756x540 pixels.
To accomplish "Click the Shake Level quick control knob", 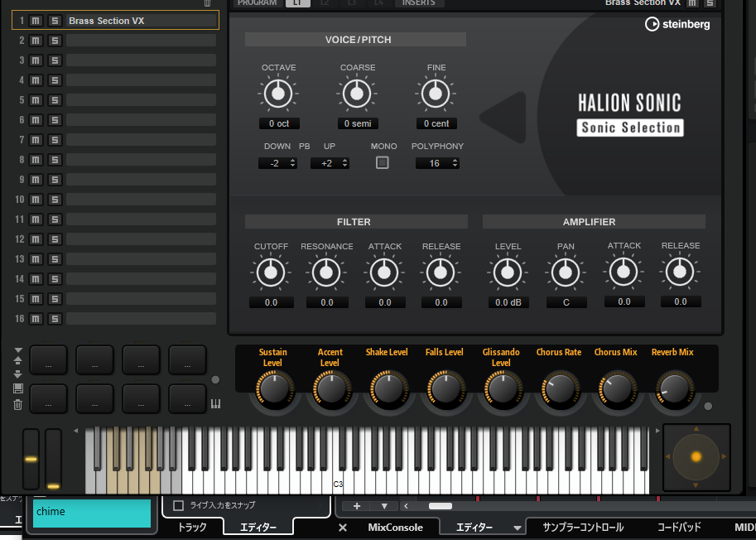I will [x=388, y=388].
